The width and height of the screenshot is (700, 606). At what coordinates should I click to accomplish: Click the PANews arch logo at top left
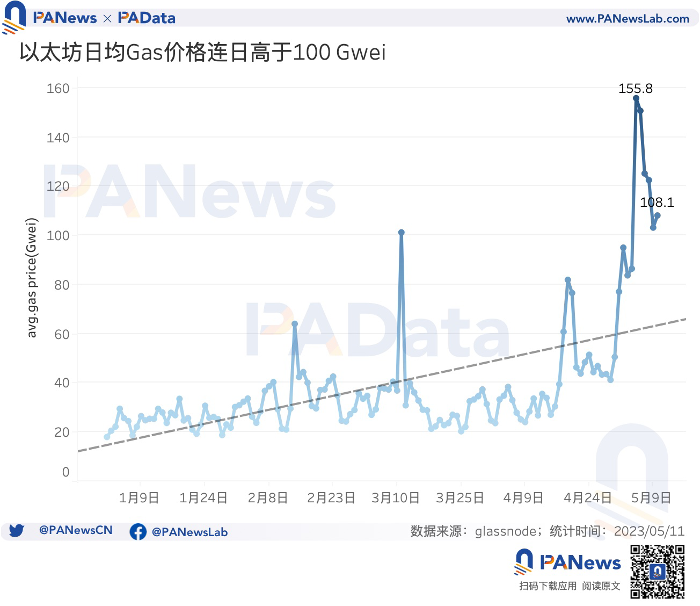13,17
